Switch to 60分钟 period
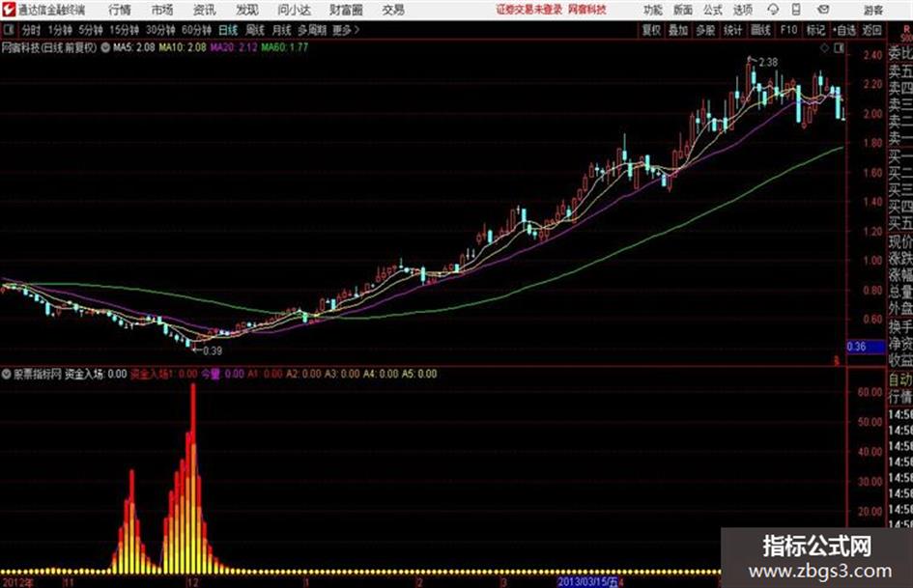This screenshot has width=913, height=588. coord(196,30)
